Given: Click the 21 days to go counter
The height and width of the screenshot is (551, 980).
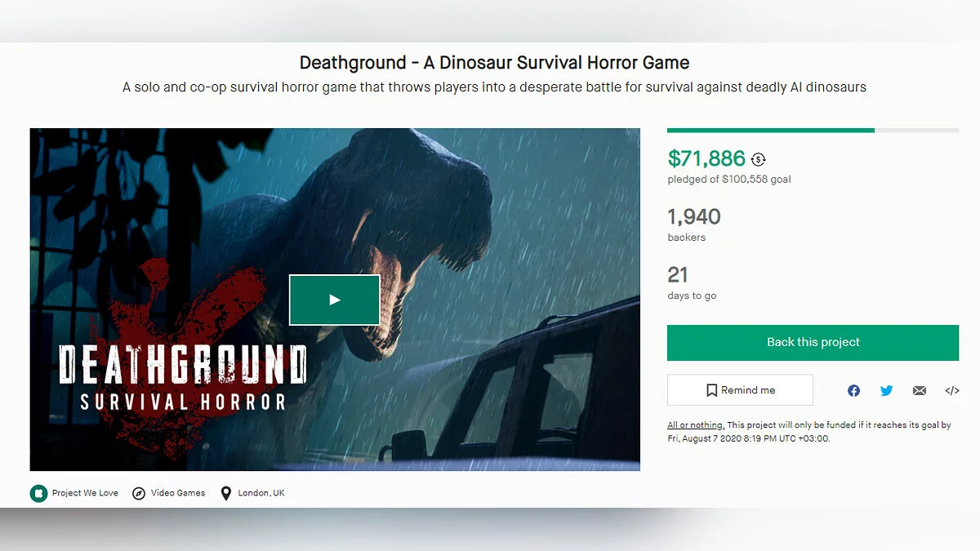Looking at the screenshot, I should click(678, 275).
